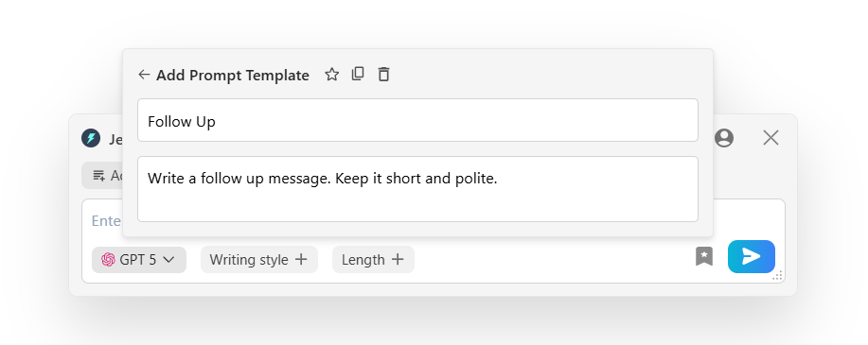Click the plus beside Length
The height and width of the screenshot is (345, 868).
click(398, 259)
